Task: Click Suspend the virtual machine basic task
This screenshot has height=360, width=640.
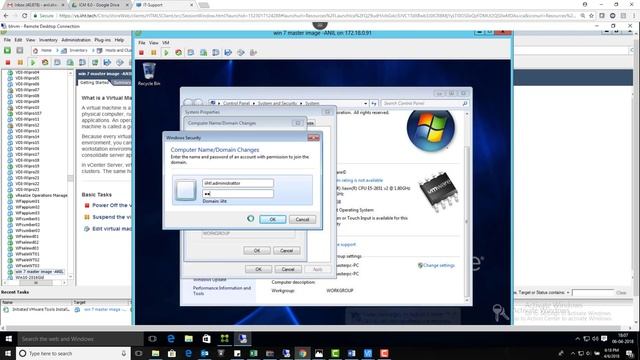Action: (x=108, y=217)
